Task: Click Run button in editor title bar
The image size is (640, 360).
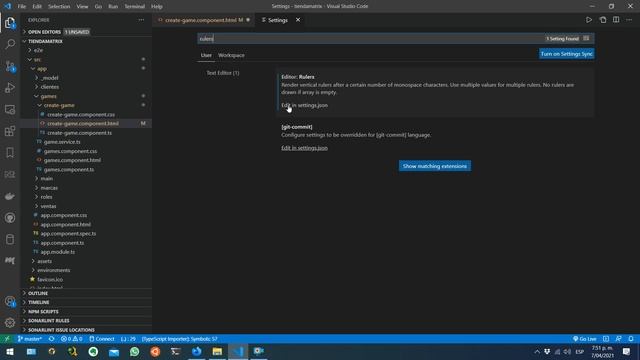Action: pos(589,20)
